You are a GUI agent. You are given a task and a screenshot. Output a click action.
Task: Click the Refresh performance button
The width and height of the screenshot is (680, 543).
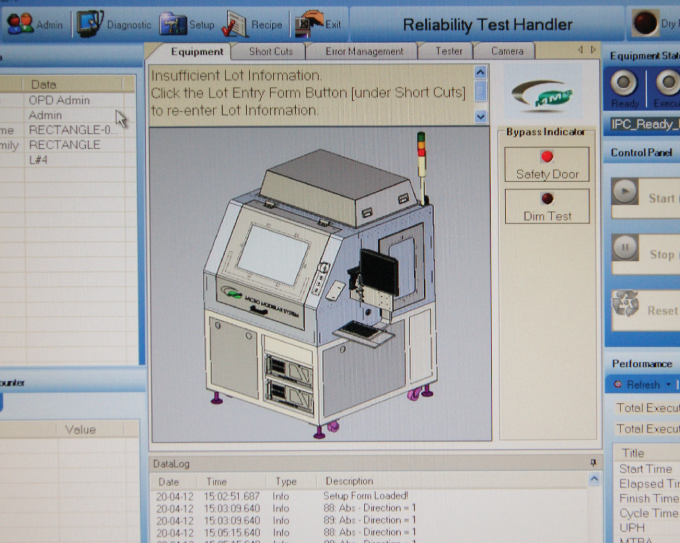(x=638, y=385)
